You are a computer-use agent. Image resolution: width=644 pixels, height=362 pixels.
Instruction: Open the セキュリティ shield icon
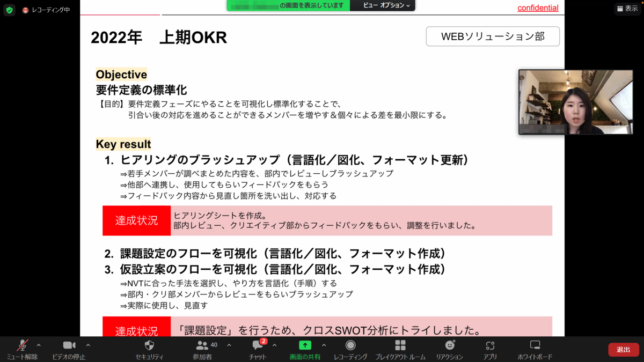coord(150,345)
